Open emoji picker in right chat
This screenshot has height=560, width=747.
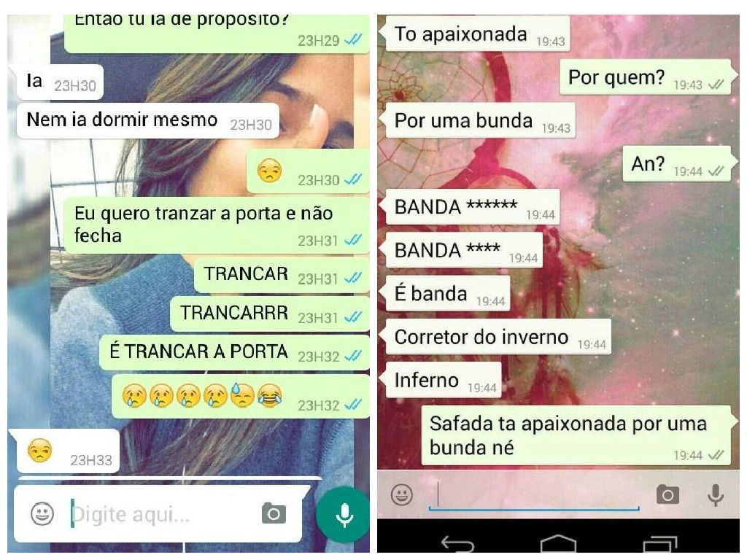[x=402, y=494]
